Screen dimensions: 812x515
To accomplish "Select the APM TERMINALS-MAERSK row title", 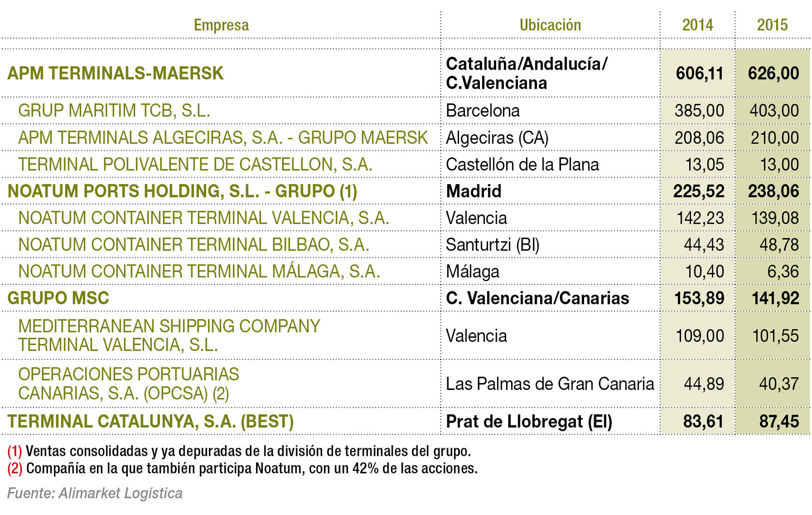I will coord(115,73).
